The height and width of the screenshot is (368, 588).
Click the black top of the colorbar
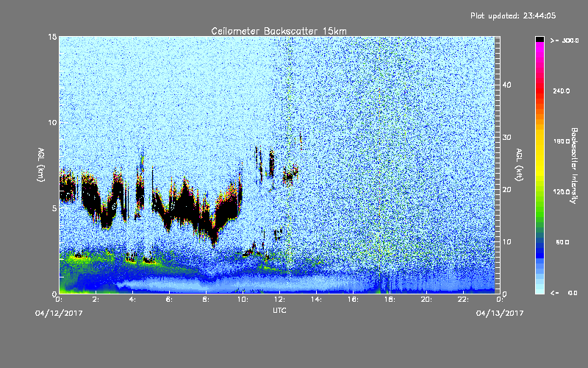(539, 39)
